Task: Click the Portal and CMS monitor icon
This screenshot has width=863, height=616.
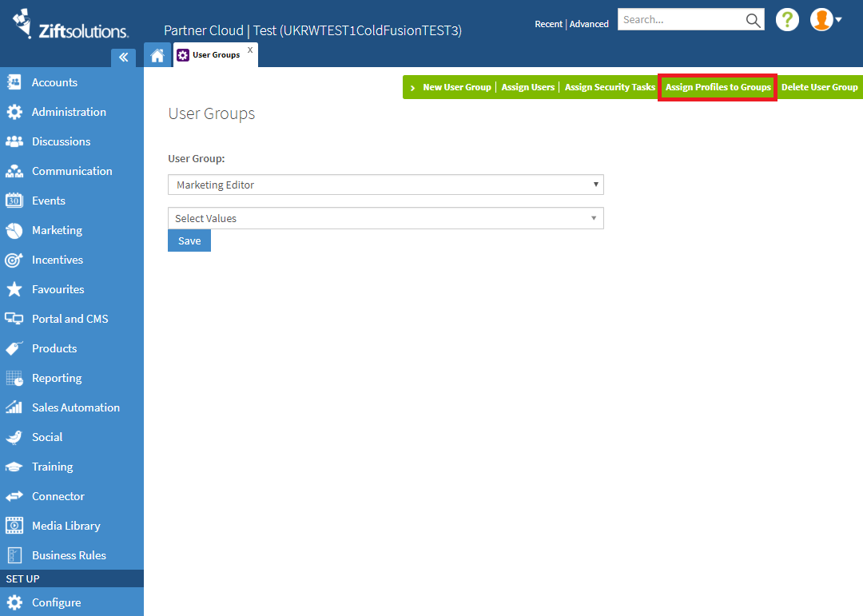Action: point(14,319)
